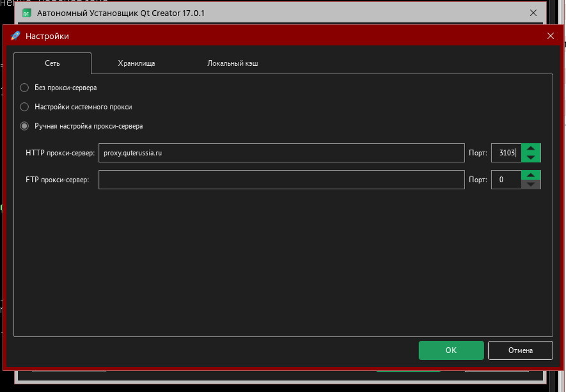Click the "Отмена" button
The height and width of the screenshot is (392, 566).
pos(520,350)
